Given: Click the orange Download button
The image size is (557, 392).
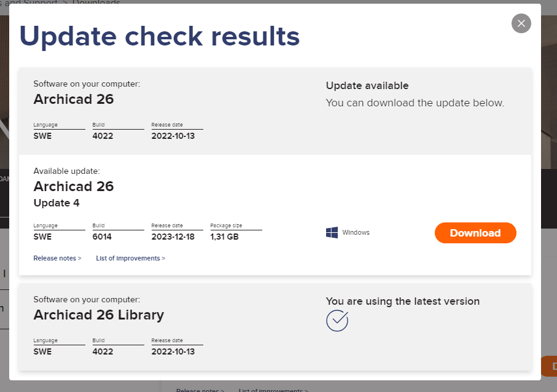Looking at the screenshot, I should (x=475, y=233).
